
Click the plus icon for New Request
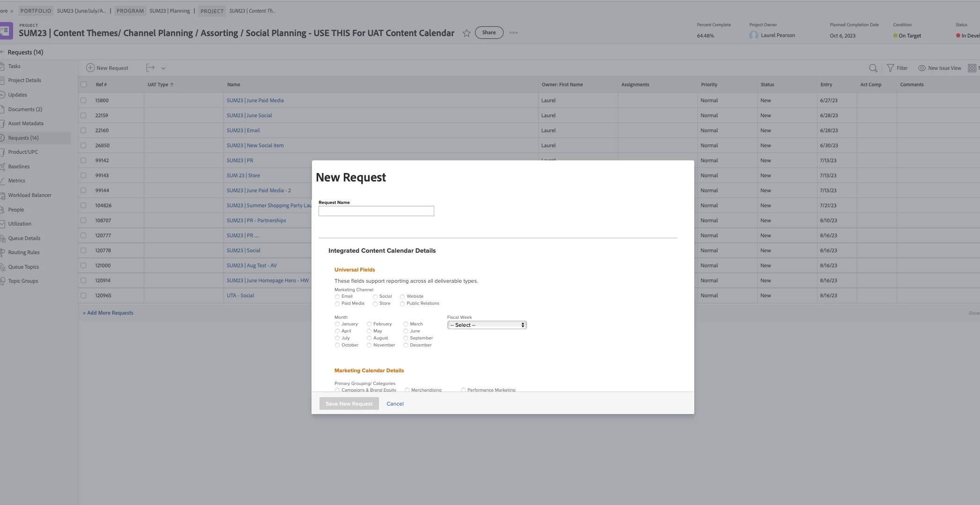pos(90,68)
